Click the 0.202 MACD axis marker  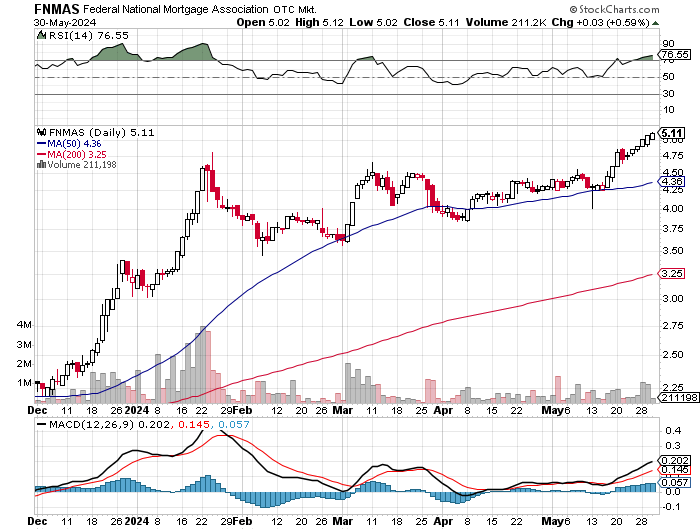pos(675,461)
